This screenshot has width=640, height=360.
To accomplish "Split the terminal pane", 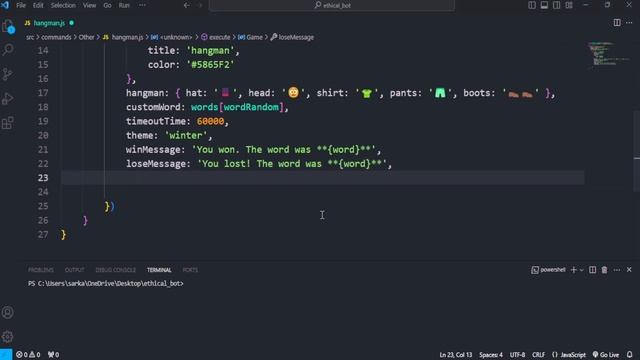I will point(592,270).
